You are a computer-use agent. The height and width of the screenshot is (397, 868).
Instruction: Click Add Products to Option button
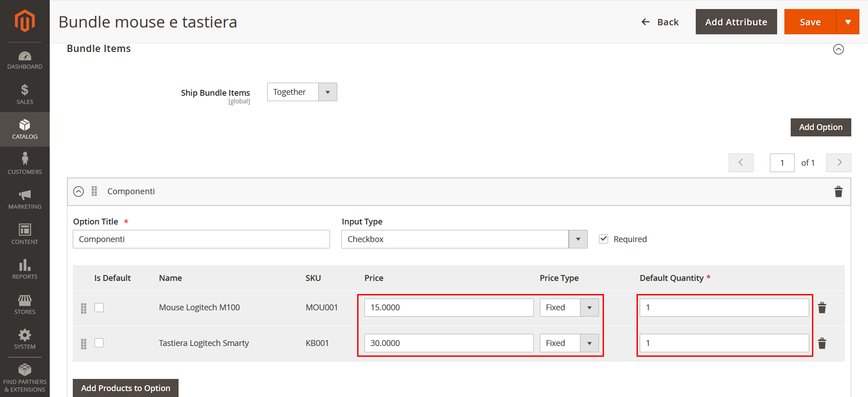tap(126, 388)
